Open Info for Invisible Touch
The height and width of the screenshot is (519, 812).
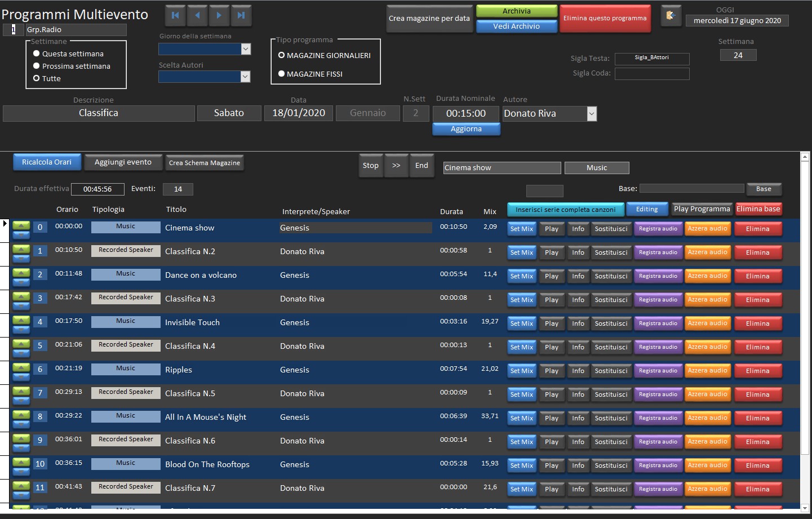578,323
